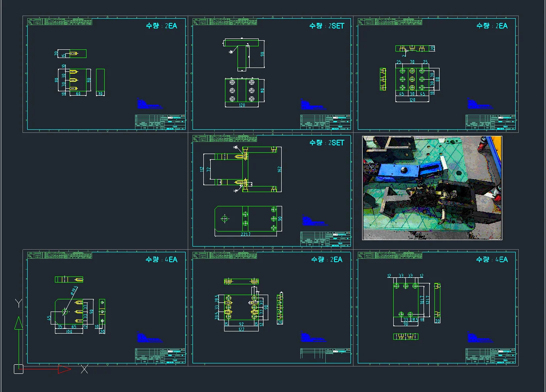Viewport: 546px width, 392px height.
Task: Select "120" dimension under the nine-hole plate
Action: pos(412,100)
